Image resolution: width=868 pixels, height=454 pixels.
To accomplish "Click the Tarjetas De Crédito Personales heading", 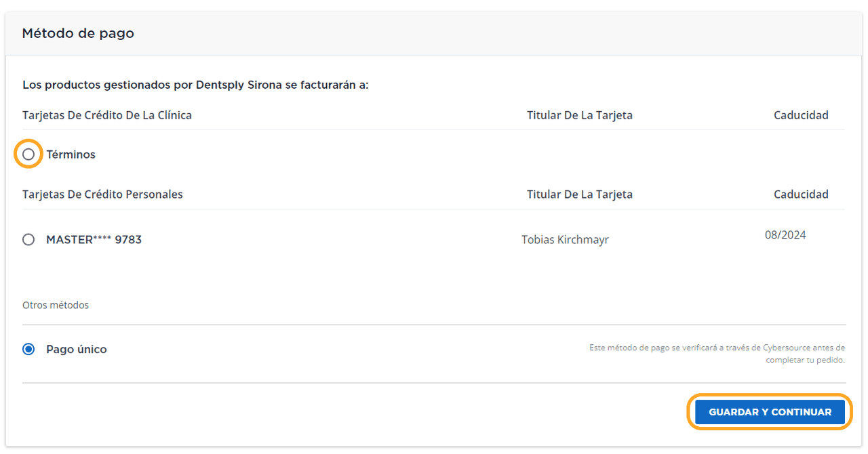I will tap(102, 194).
